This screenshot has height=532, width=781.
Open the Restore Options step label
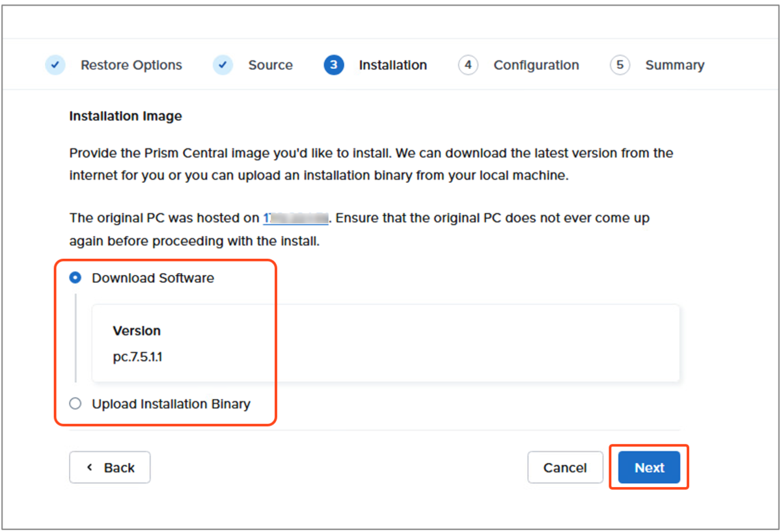(131, 65)
